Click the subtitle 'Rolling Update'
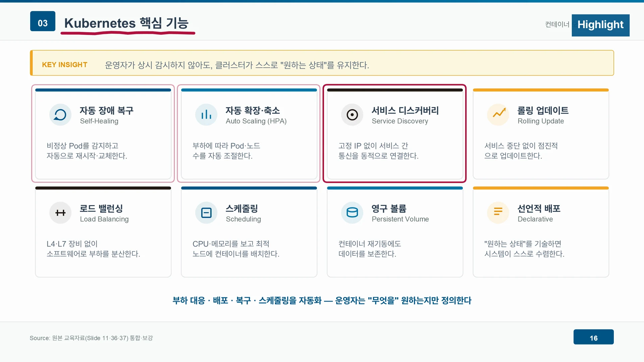 (x=541, y=121)
